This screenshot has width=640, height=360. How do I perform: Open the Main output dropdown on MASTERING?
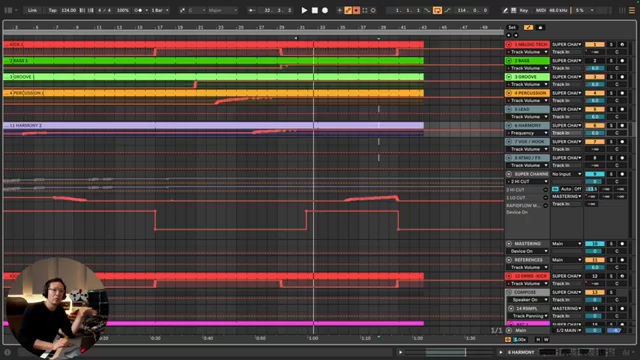(567, 244)
